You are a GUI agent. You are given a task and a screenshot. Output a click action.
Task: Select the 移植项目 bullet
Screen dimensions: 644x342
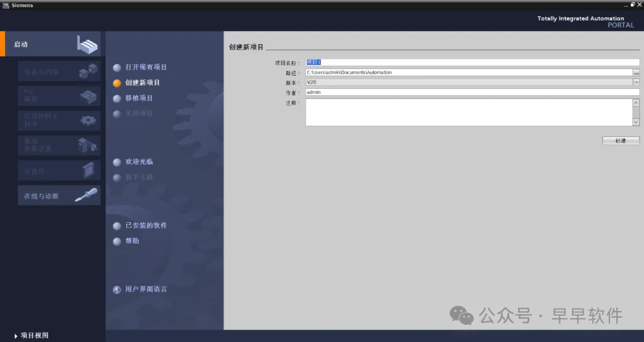pos(117,98)
